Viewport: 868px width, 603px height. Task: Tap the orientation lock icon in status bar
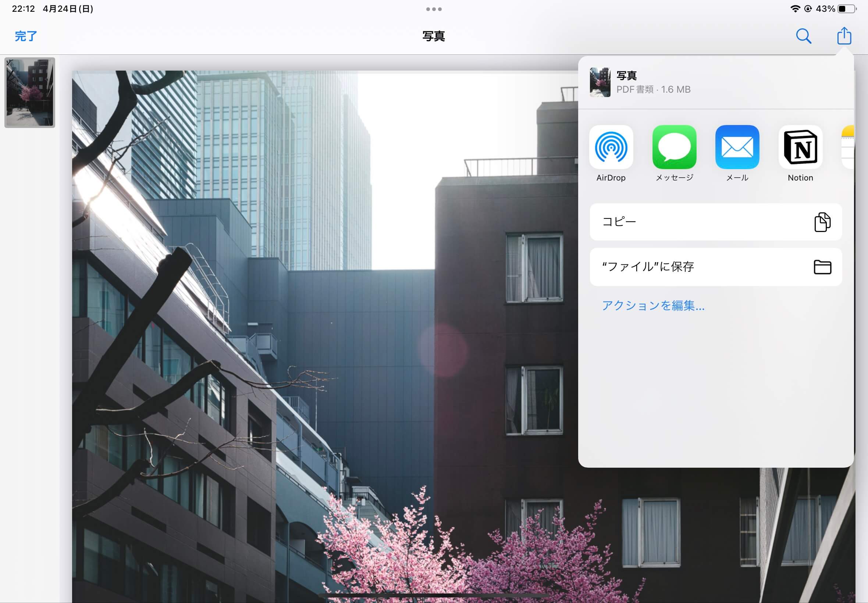pyautogui.click(x=808, y=9)
